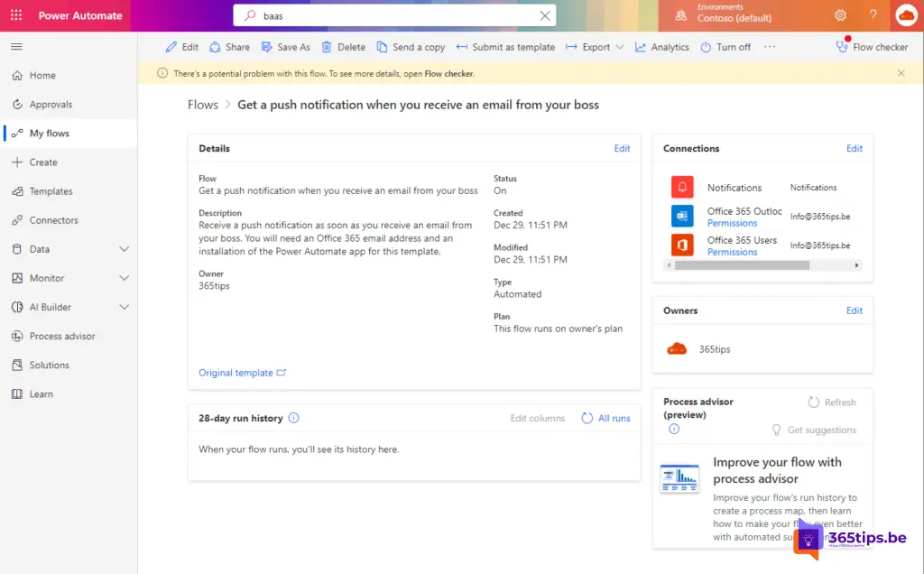Expand the Monitor sidebar section
The width and height of the screenshot is (924, 574).
(x=125, y=278)
